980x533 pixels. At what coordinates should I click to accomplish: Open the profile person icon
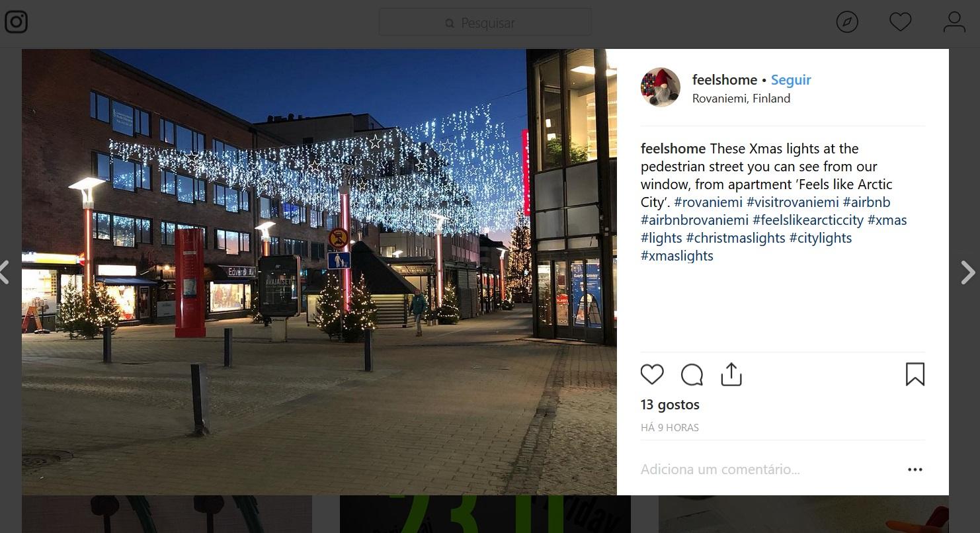tap(954, 22)
